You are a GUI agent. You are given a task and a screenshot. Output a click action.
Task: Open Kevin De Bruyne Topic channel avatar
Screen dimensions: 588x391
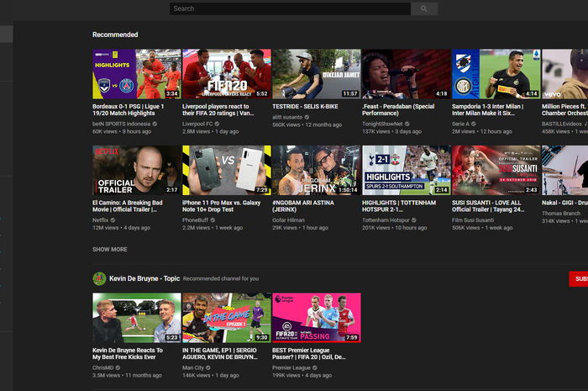click(99, 278)
